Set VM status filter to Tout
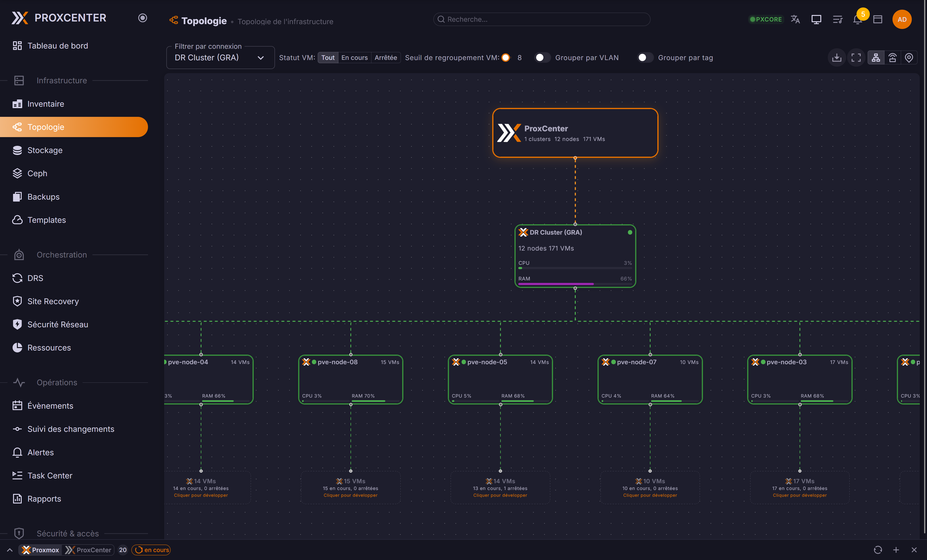The width and height of the screenshot is (927, 560). (328, 57)
